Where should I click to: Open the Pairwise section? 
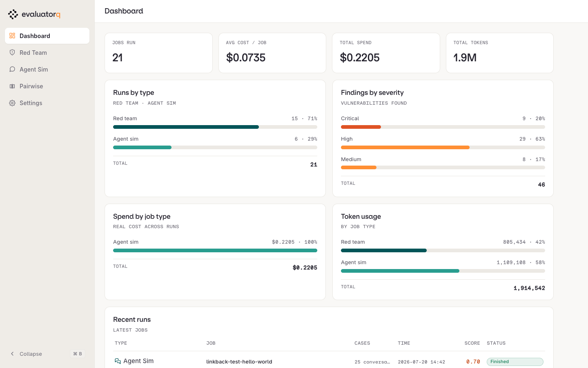47,86
